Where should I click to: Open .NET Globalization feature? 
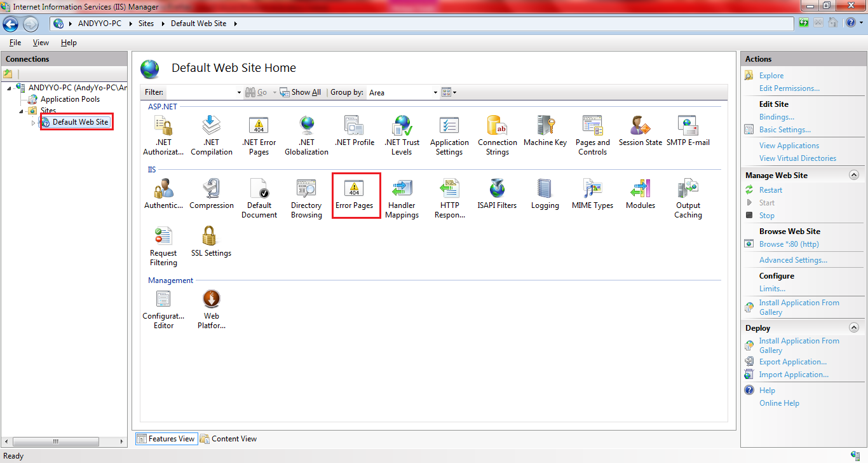point(306,135)
